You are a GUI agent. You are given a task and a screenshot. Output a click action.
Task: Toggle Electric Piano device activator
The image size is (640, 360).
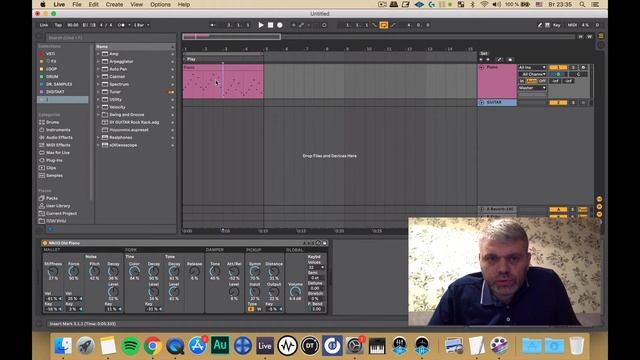click(44, 243)
